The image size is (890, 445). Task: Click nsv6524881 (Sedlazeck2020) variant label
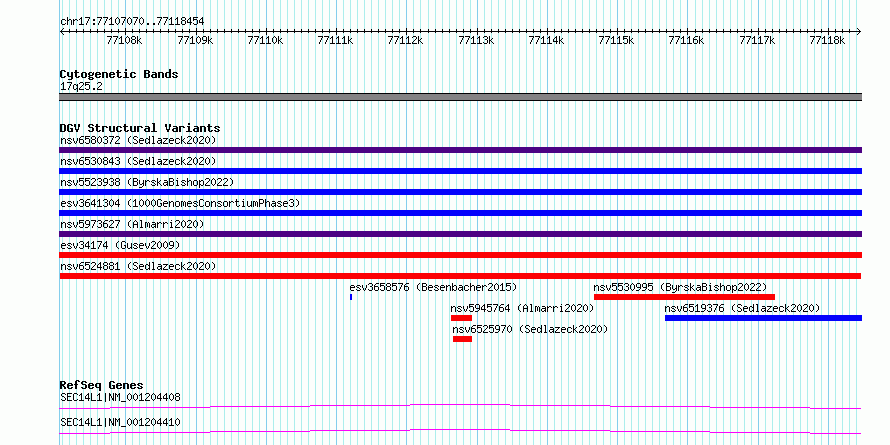pos(138,266)
